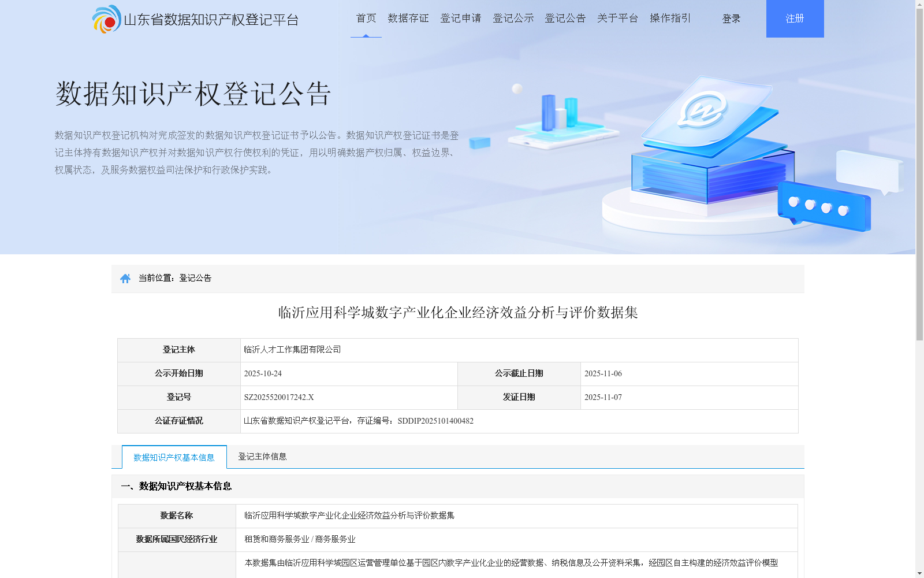Click the home icon in breadcrumb bar
Viewport: 924px width, 578px height.
(126, 278)
